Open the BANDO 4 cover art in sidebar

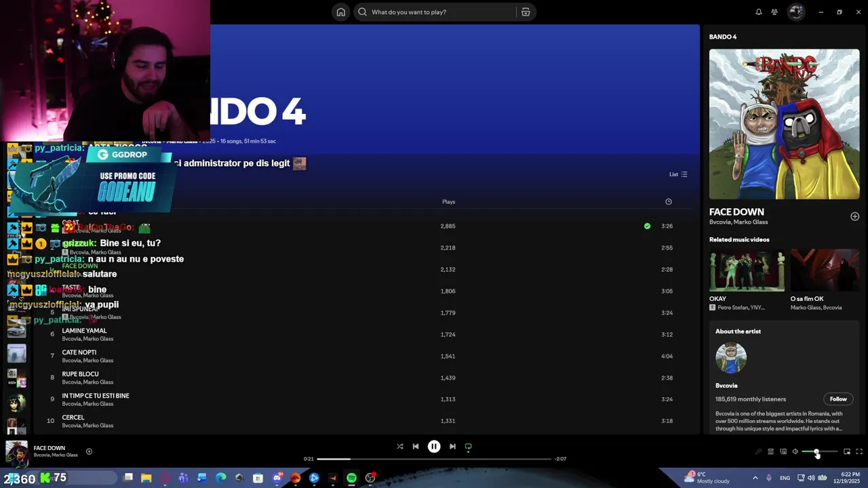coord(784,124)
